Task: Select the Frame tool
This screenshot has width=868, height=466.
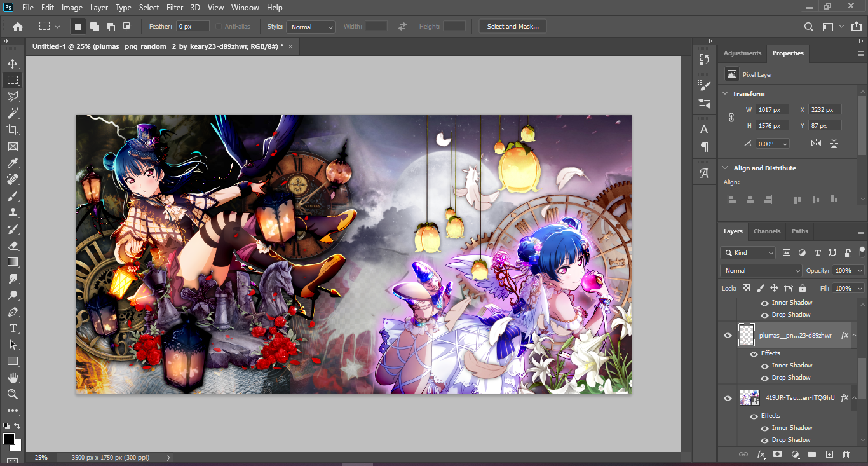Action: point(12,146)
